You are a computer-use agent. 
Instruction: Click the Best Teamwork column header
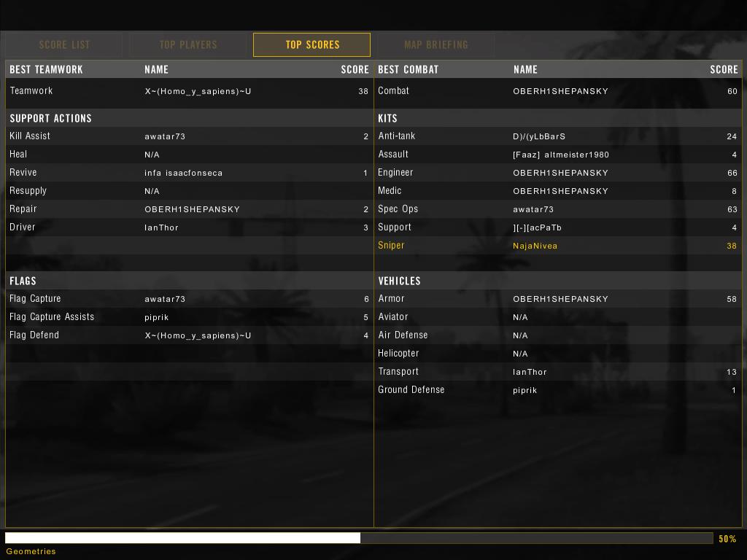46,69
